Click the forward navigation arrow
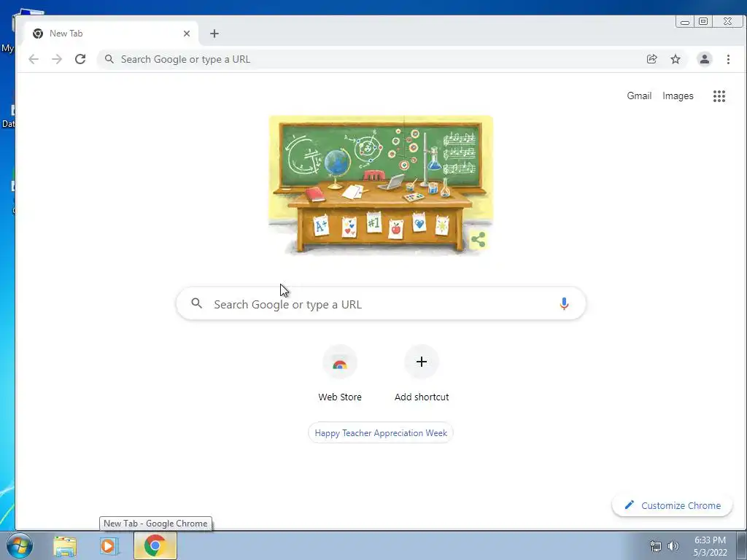This screenshot has height=560, width=747. [57, 59]
